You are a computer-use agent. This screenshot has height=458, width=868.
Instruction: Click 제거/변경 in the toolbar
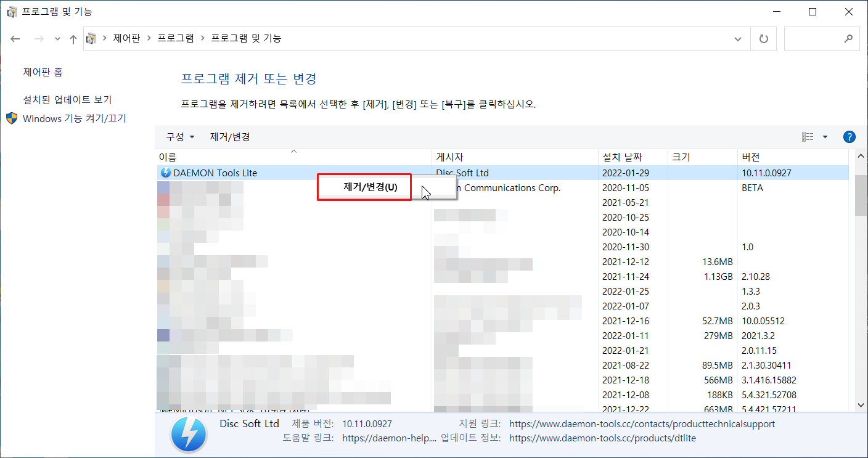230,137
